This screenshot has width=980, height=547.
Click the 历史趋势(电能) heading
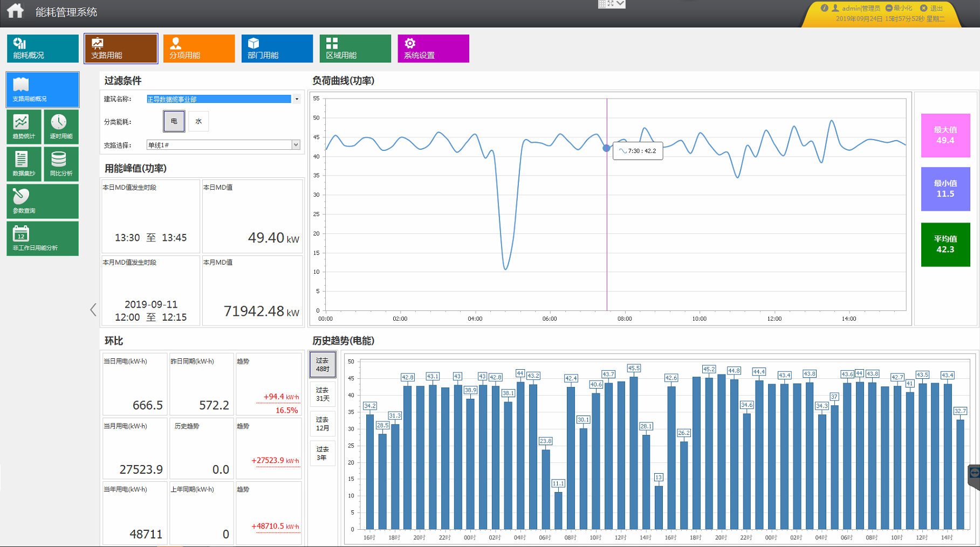click(x=343, y=341)
